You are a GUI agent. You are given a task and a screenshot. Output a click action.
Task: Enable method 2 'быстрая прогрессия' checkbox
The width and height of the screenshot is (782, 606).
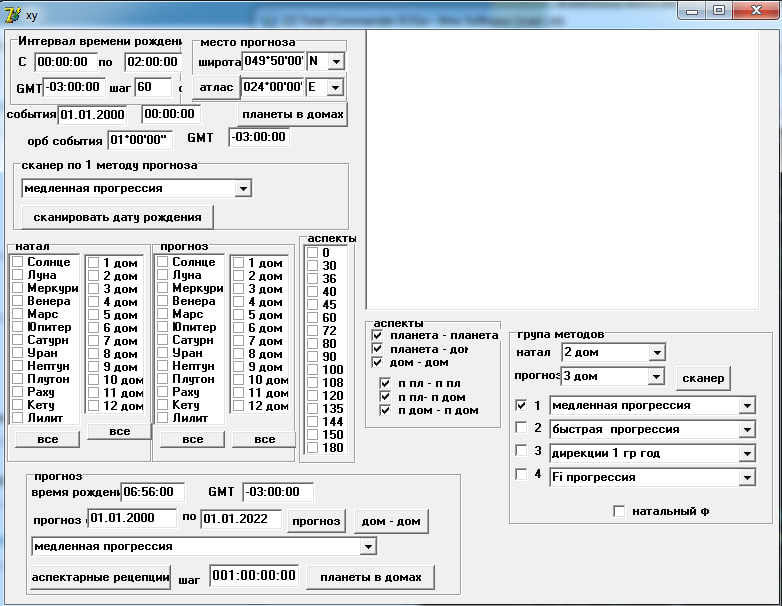coord(521,428)
